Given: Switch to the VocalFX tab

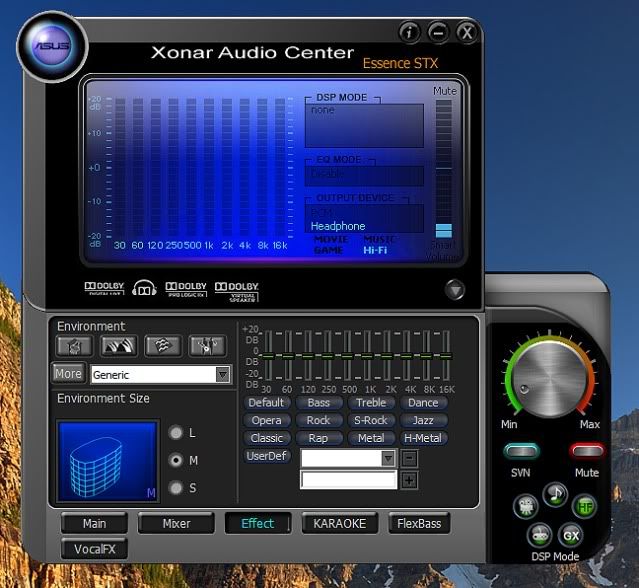Looking at the screenshot, I should 94,549.
